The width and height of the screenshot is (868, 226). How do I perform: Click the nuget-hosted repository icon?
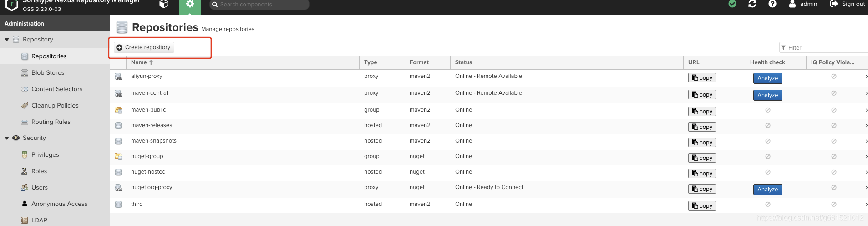click(118, 172)
